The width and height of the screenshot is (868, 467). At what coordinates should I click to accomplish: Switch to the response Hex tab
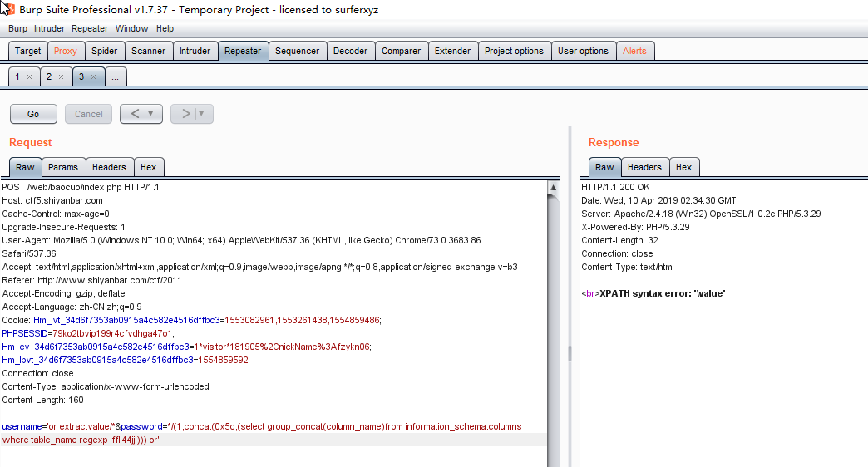click(683, 167)
